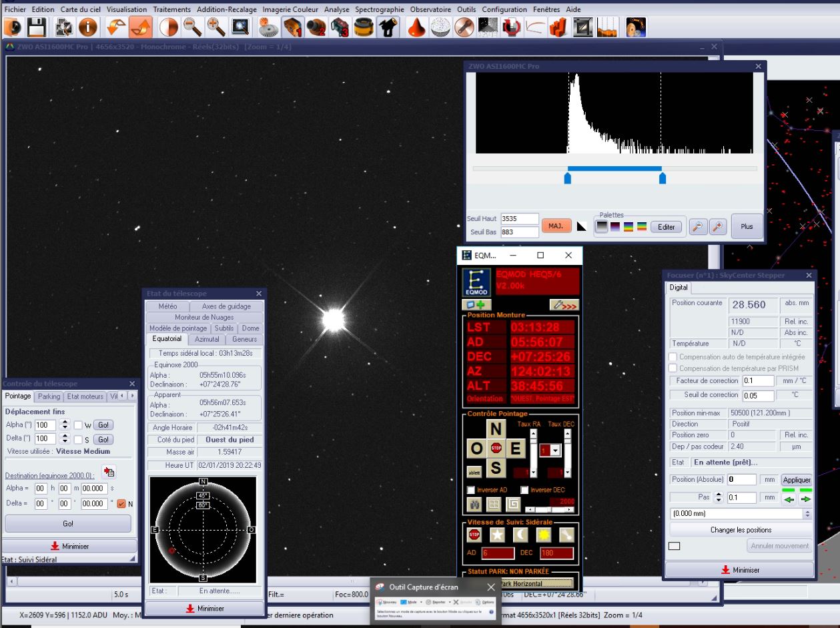Click the zoom in magnifier toolbar icon

click(x=216, y=27)
